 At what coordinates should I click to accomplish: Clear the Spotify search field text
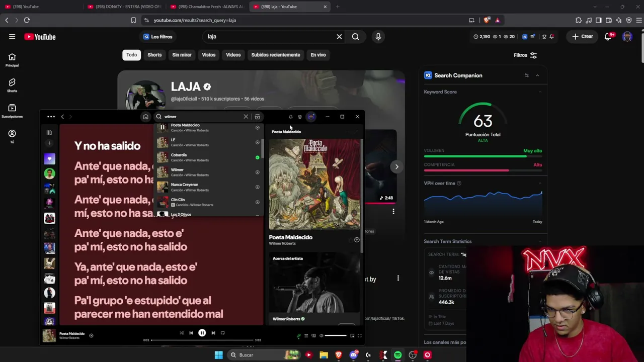click(246, 117)
